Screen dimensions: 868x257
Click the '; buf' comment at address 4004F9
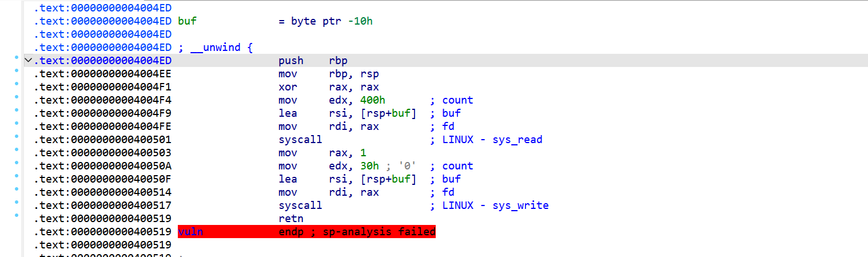point(445,113)
